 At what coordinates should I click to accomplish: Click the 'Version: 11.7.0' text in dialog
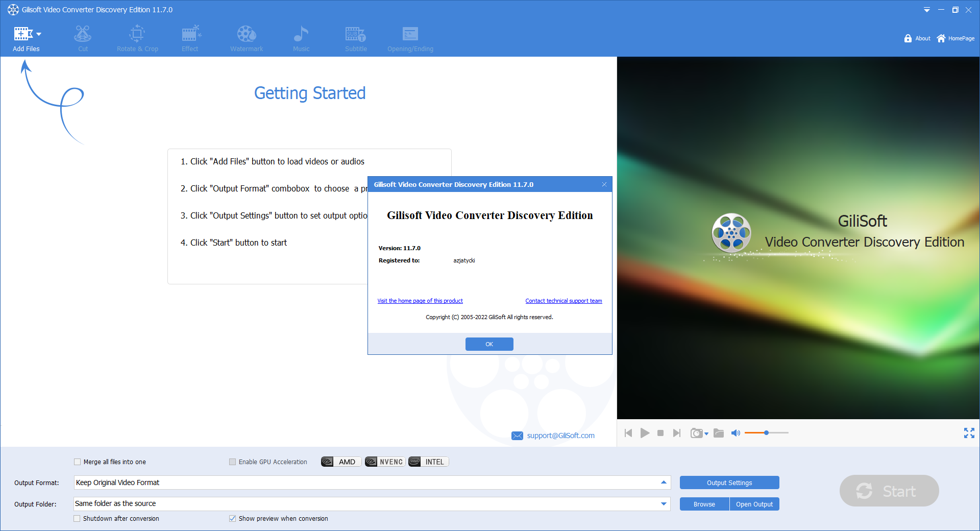400,248
